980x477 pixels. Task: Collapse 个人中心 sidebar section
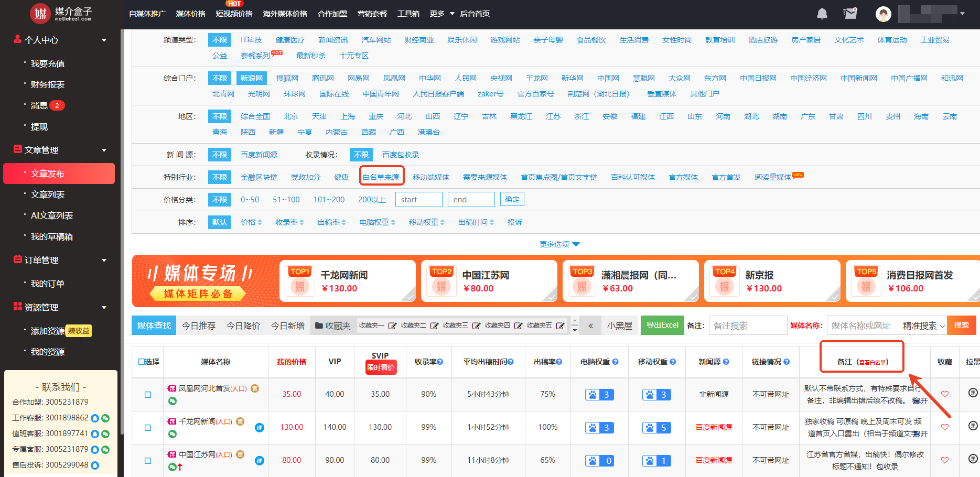pyautogui.click(x=104, y=40)
